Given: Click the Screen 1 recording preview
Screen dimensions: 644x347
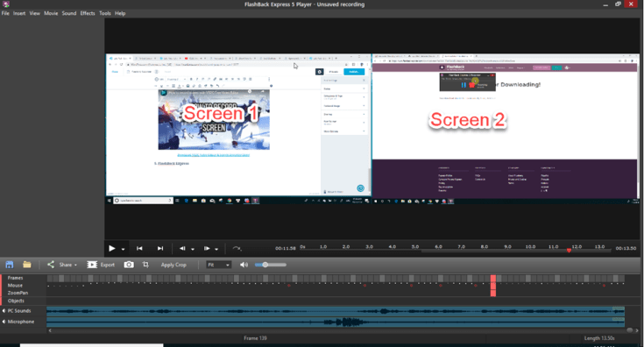Looking at the screenshot, I should [238, 129].
